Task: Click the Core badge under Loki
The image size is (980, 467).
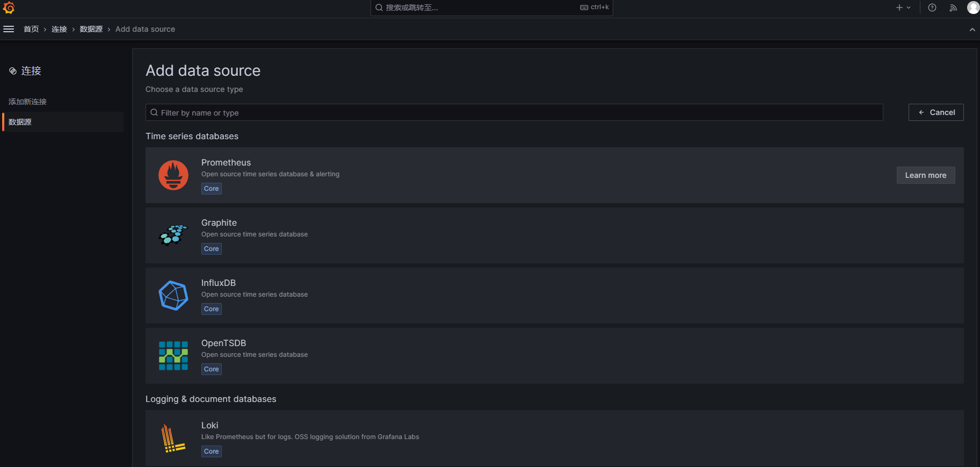Action: 212,451
